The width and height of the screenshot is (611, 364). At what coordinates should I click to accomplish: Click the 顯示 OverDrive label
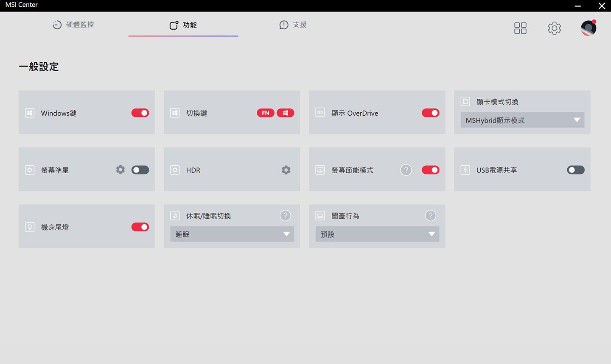pyautogui.click(x=355, y=113)
